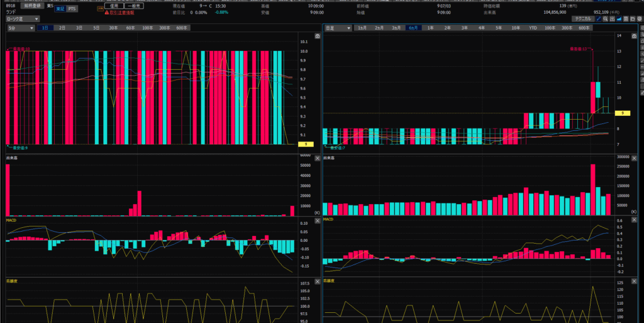The image size is (644, 323).
Task: Switch market to 東証
Action: click(60, 9)
